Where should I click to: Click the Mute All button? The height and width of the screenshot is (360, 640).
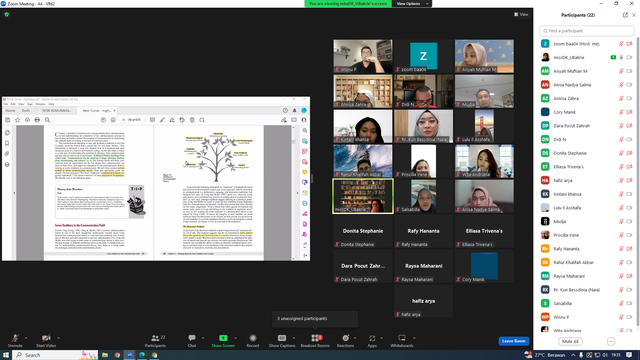pyautogui.click(x=570, y=341)
